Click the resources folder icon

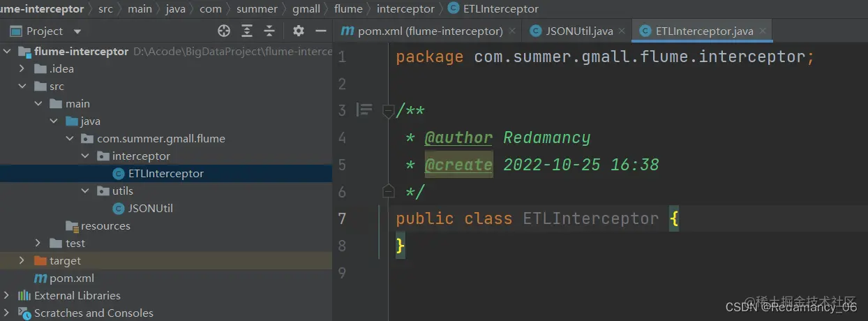pos(72,225)
